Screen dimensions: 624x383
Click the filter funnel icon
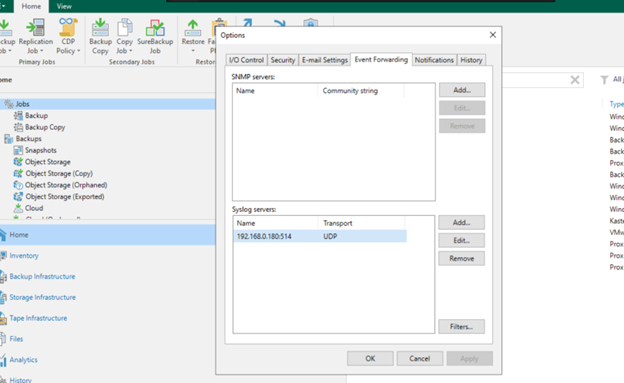[604, 80]
